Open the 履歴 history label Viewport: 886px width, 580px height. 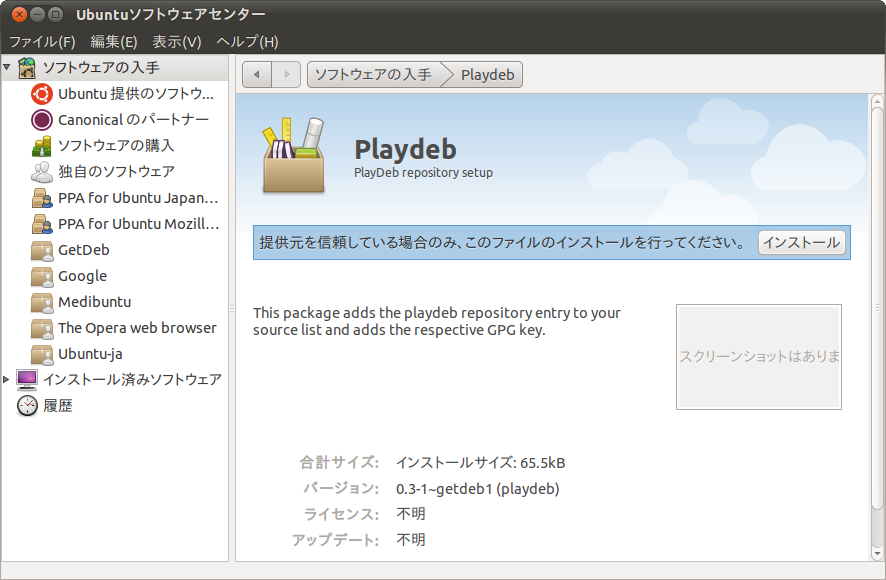pyautogui.click(x=58, y=406)
